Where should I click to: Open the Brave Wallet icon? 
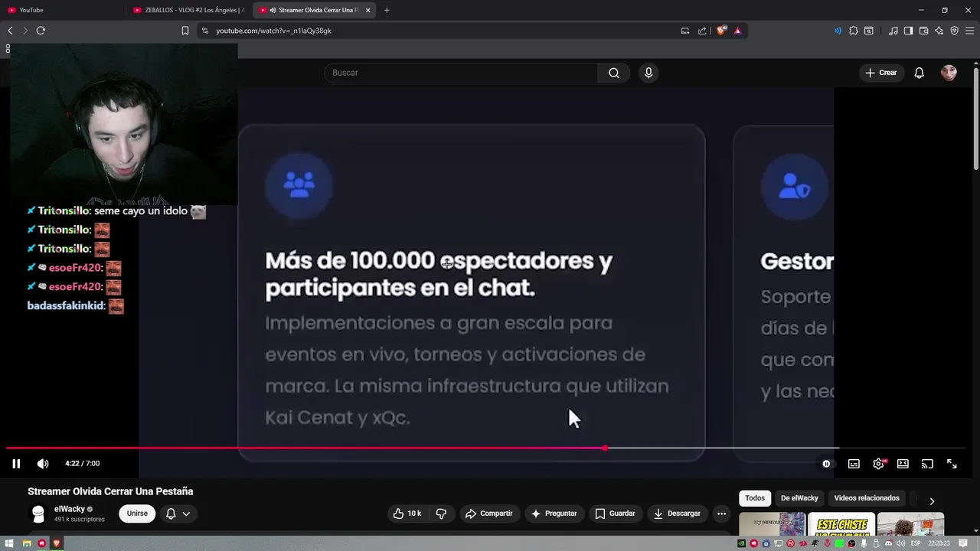pyautogui.click(x=923, y=31)
